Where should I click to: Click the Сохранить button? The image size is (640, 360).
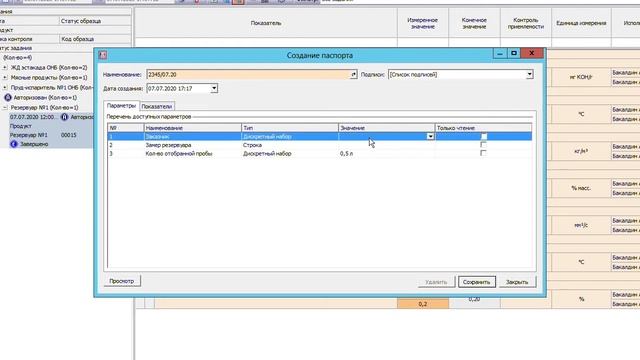tap(477, 282)
